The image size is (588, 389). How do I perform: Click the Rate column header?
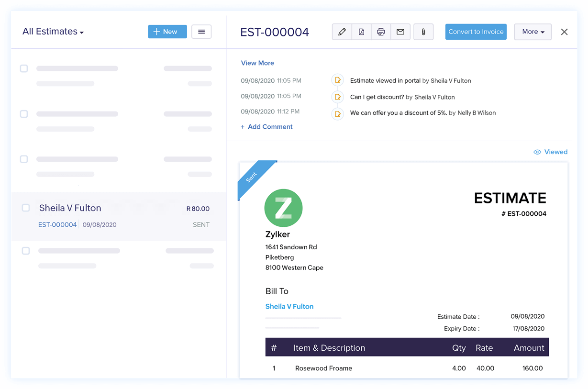pos(484,348)
